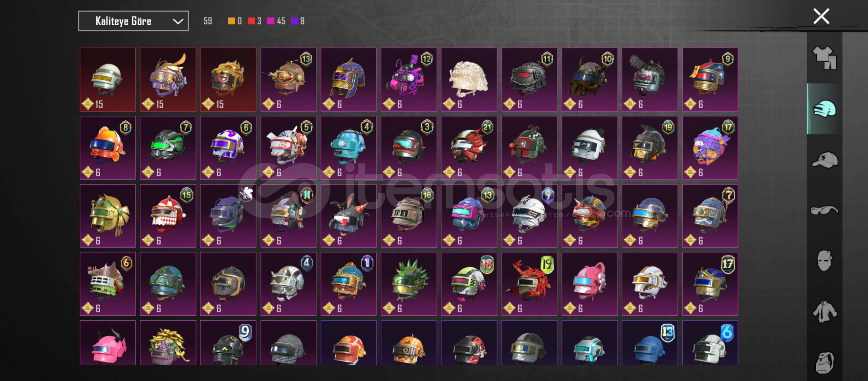868x381 pixels.
Task: Select the pharaoh blue-gold helmet
Action: pos(349,80)
